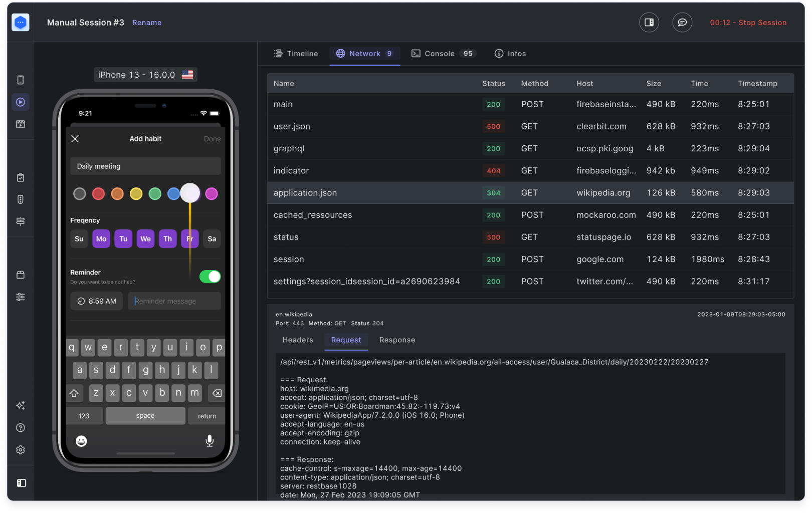Tap the microphone icon on phone keyboard

pyautogui.click(x=210, y=441)
